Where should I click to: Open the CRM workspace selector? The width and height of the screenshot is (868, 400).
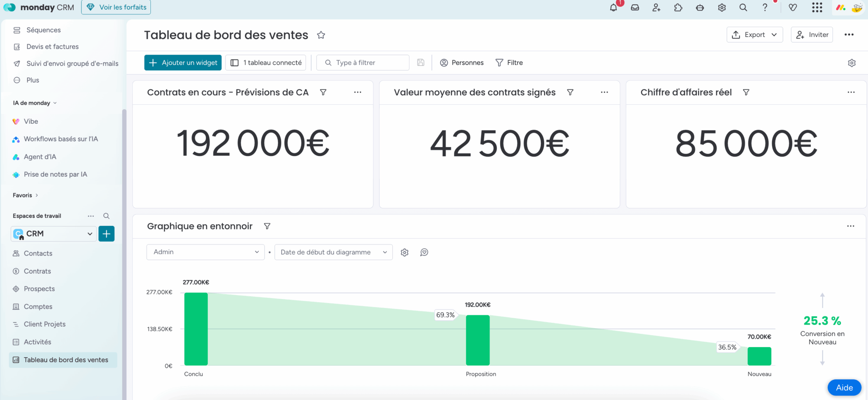(x=53, y=234)
